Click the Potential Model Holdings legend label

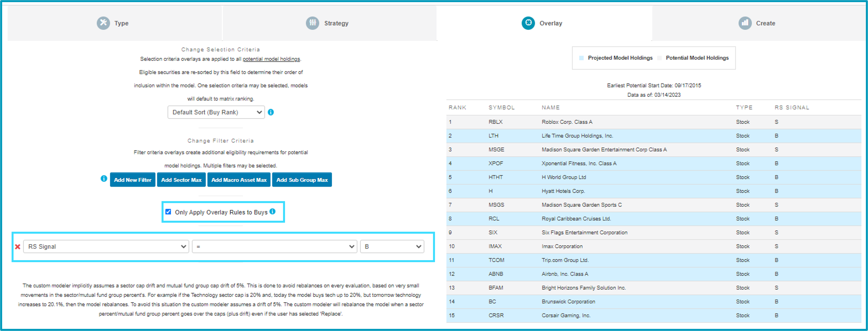(x=697, y=58)
